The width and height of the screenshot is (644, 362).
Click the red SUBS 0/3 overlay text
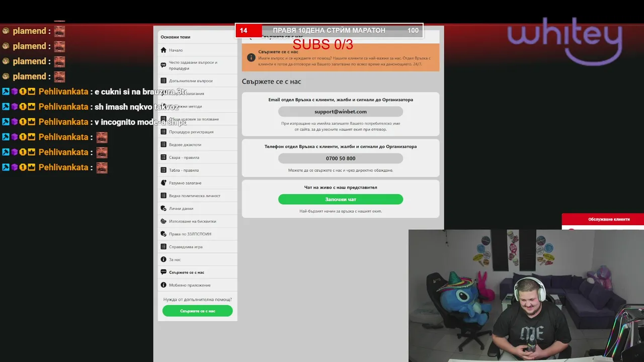[x=323, y=45]
